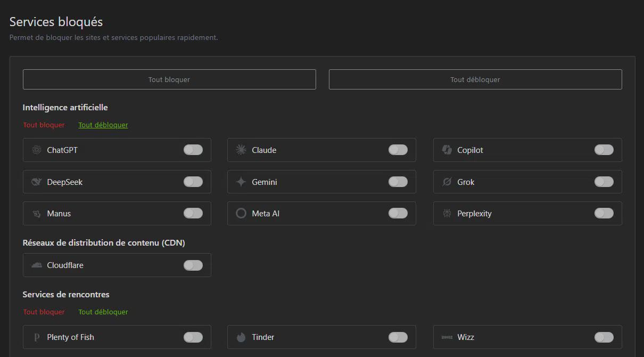Click Tout débloquer under Services de rencontres

pos(103,312)
